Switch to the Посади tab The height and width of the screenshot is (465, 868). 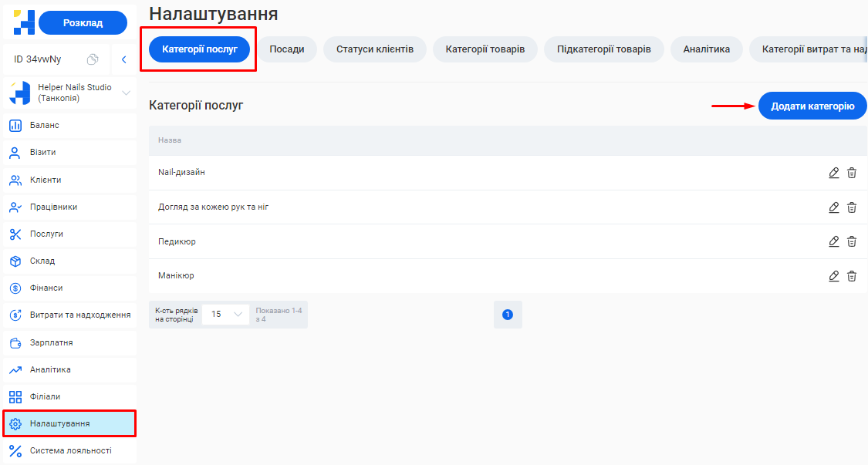point(286,49)
